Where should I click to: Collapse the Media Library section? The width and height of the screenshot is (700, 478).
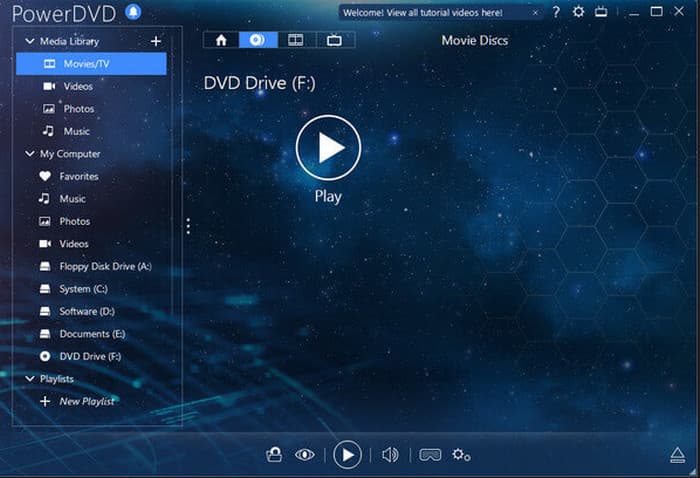[30, 41]
